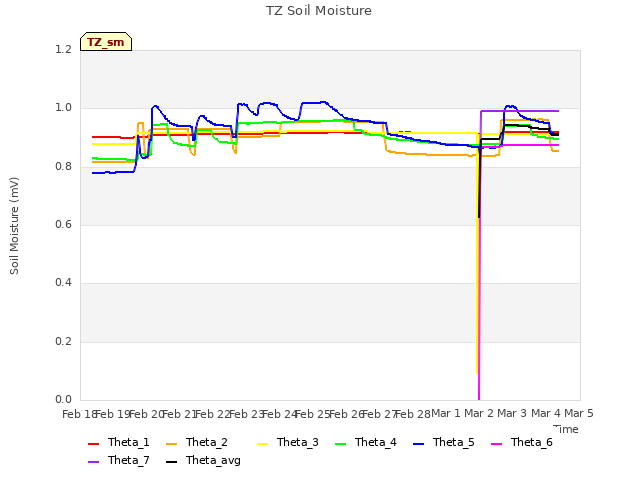The width and height of the screenshot is (640, 480).
Task: Click the orange Theta_2 legend swatch
Action: (x=171, y=444)
